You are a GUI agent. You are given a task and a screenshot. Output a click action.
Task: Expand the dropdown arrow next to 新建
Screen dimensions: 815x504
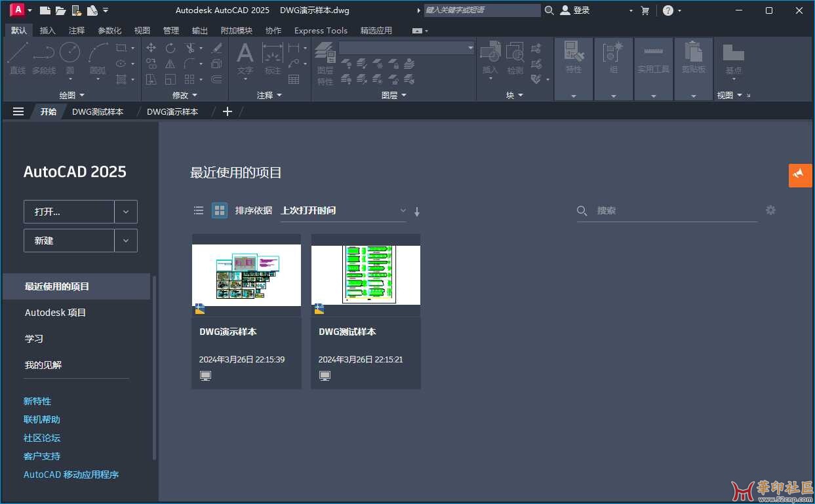[126, 241]
